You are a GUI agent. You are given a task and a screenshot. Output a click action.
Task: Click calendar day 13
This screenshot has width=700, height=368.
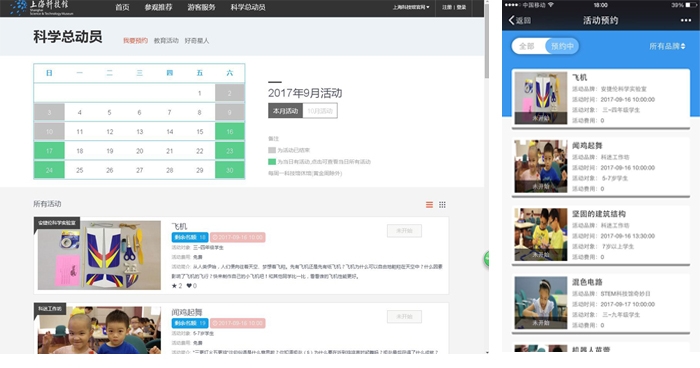click(140, 132)
